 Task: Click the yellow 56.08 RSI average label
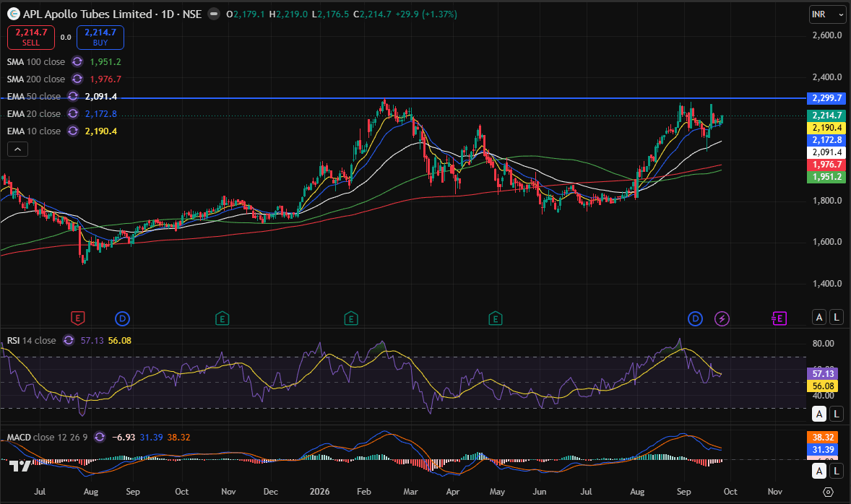click(823, 386)
